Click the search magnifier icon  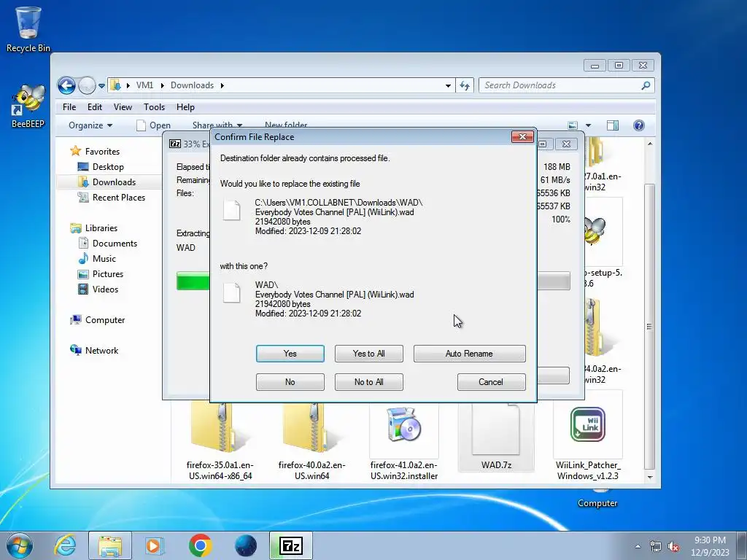646,85
